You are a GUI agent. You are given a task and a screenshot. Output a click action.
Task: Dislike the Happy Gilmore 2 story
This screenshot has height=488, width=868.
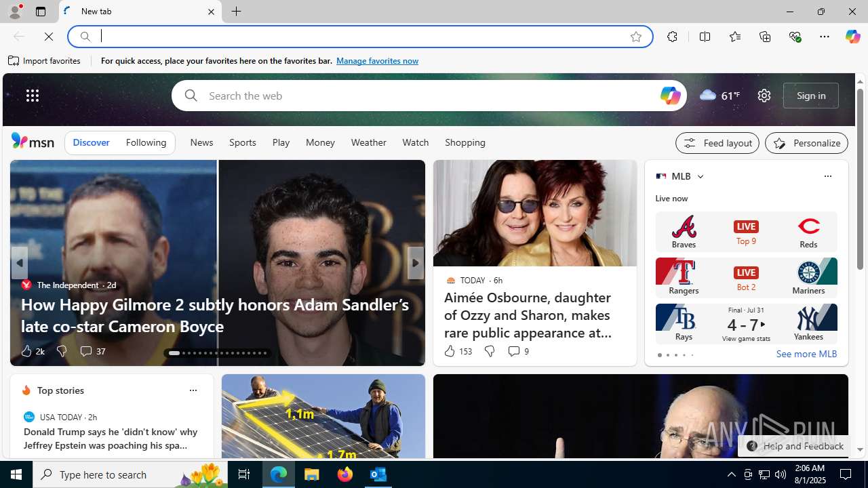click(62, 351)
